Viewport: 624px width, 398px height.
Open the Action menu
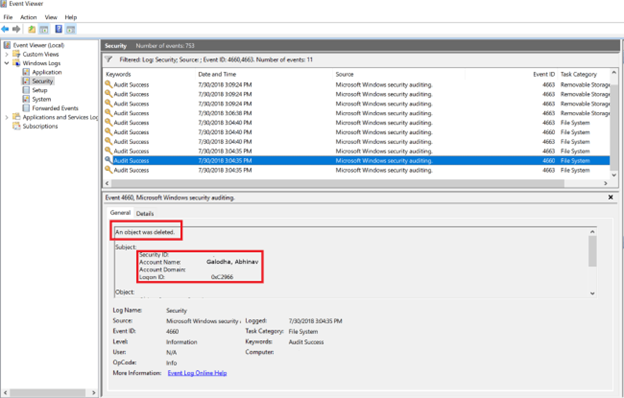tap(28, 17)
